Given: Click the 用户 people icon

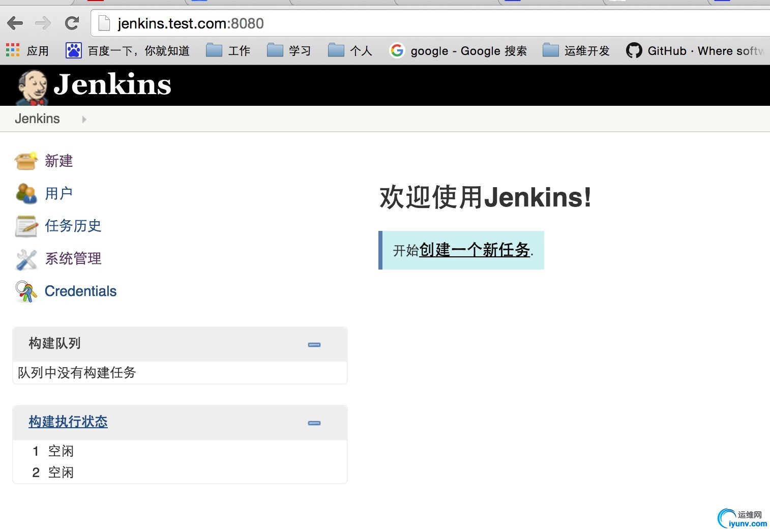Looking at the screenshot, I should point(26,193).
